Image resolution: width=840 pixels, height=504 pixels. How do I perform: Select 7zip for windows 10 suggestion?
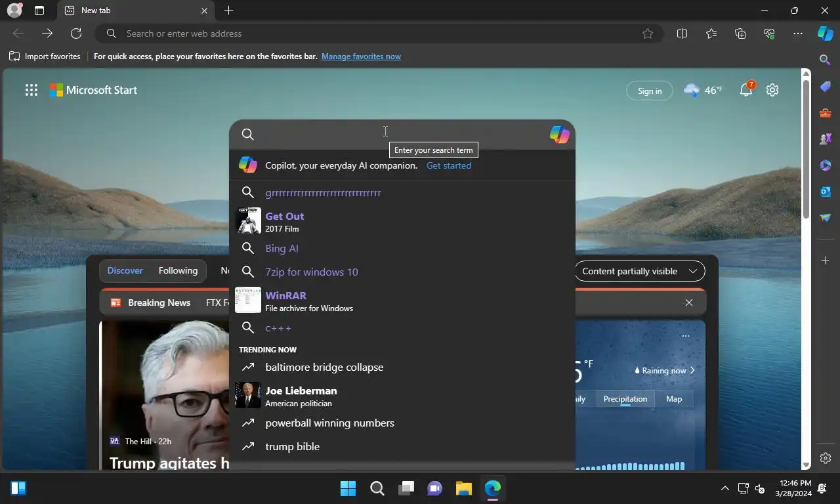click(x=402, y=272)
